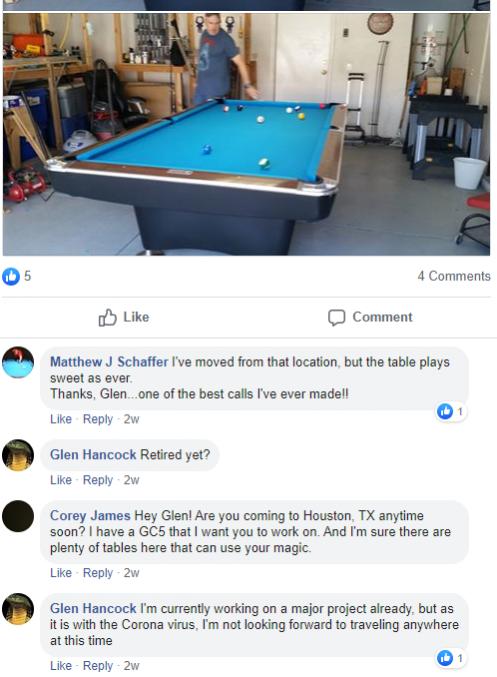Click Matthew J Schaffer's name link
Screen dimensions: 497x677
109,361
